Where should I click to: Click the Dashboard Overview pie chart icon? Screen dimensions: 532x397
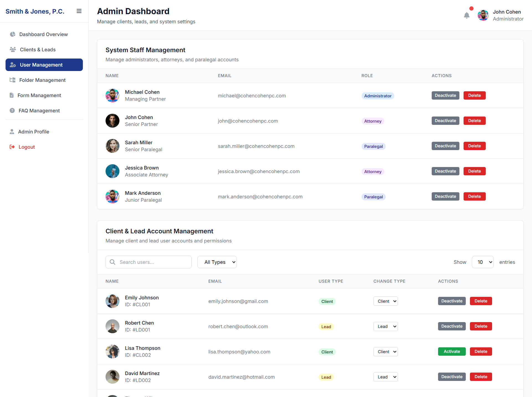point(12,34)
